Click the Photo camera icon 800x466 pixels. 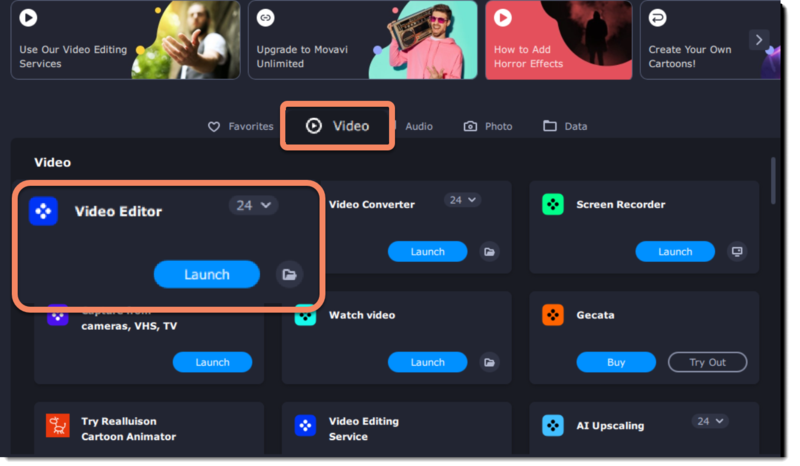pyautogui.click(x=470, y=126)
